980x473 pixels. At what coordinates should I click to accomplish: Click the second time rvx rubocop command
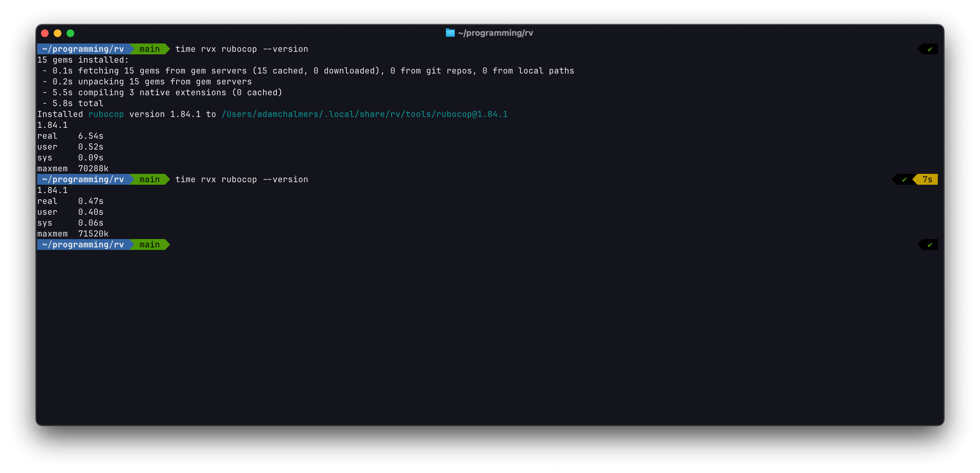pos(241,180)
